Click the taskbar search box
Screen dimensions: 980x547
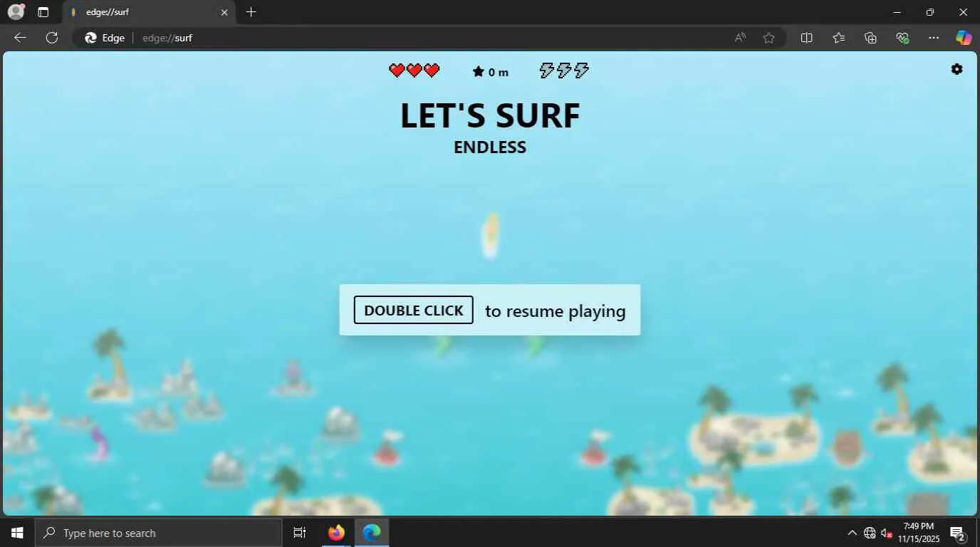pos(158,533)
